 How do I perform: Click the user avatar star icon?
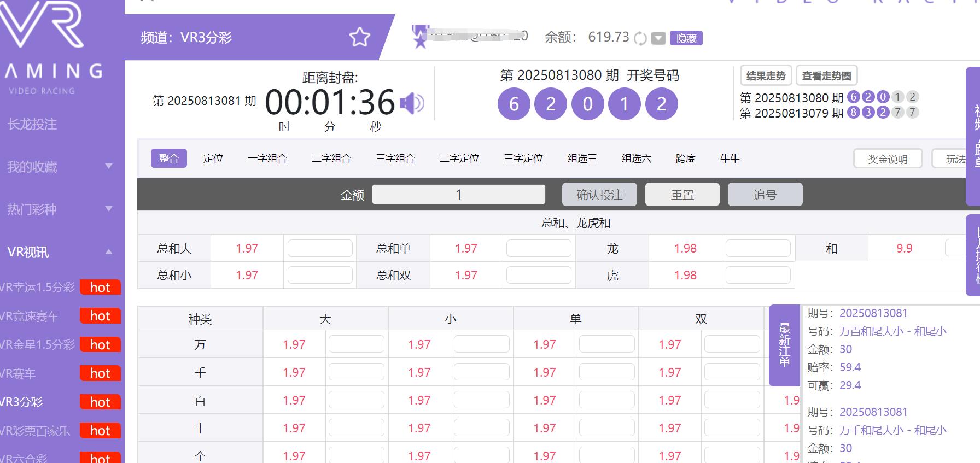click(420, 37)
